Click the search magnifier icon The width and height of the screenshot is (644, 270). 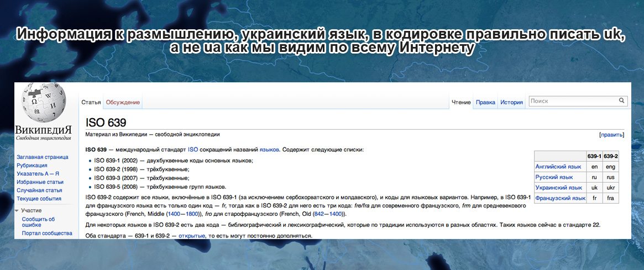[621, 100]
